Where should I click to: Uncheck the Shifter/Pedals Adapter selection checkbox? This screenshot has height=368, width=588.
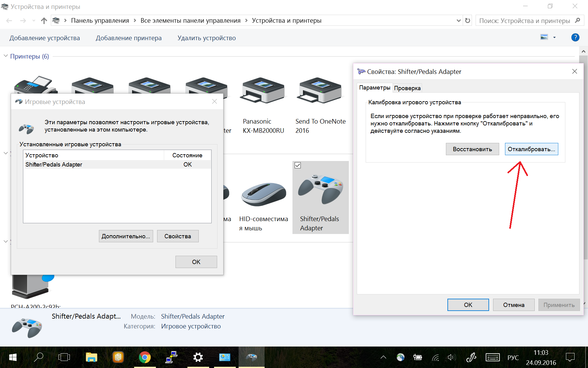pyautogui.click(x=298, y=165)
